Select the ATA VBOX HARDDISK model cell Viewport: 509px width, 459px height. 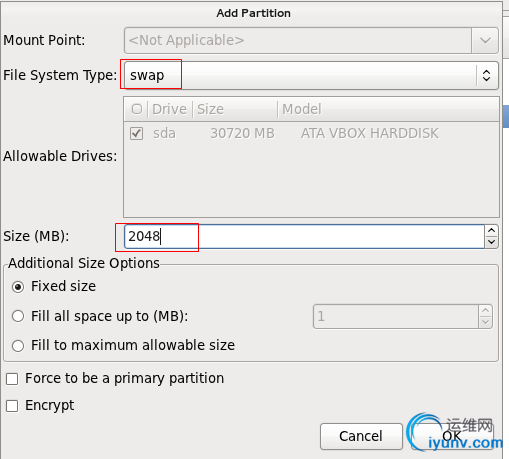pyautogui.click(x=370, y=134)
